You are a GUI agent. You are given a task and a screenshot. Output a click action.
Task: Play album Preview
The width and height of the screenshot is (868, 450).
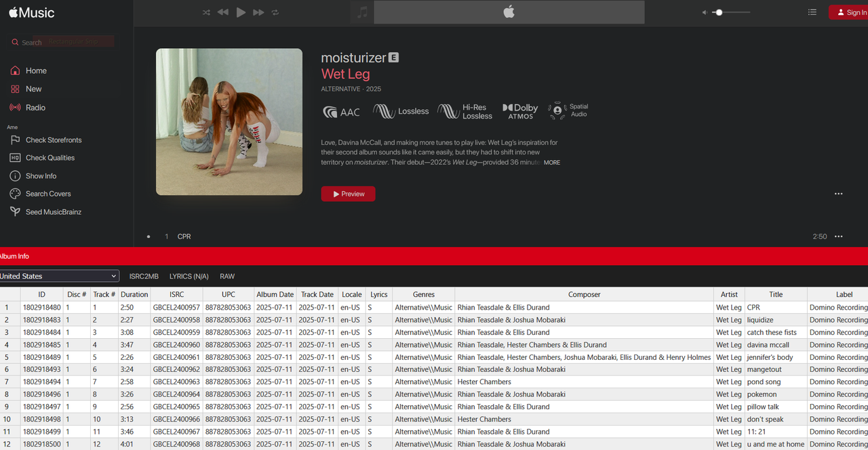pyautogui.click(x=348, y=194)
